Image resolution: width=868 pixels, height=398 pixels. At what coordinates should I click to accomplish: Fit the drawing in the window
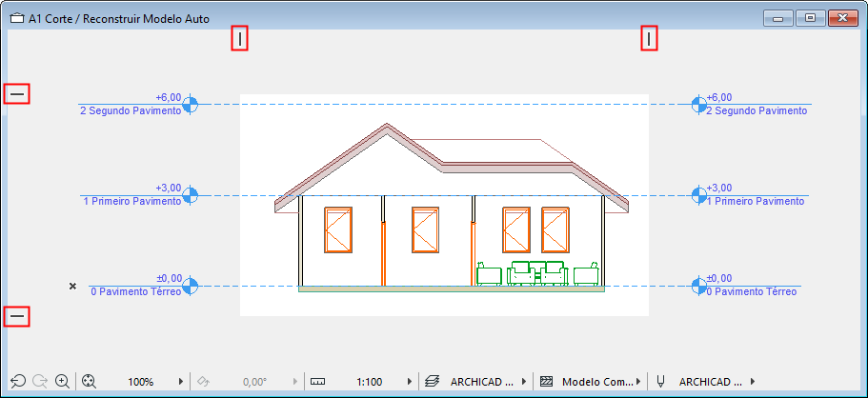[90, 381]
